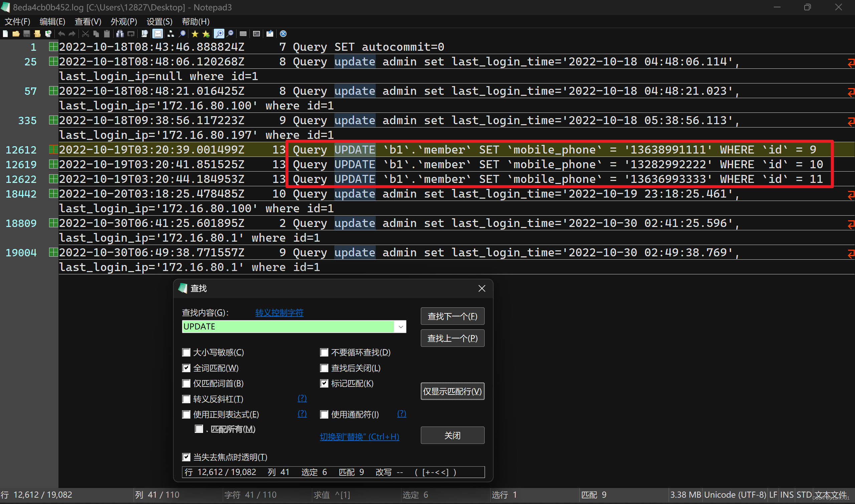Click the 切换到"替换" link
Screen dimensions: 855x504
(359, 437)
